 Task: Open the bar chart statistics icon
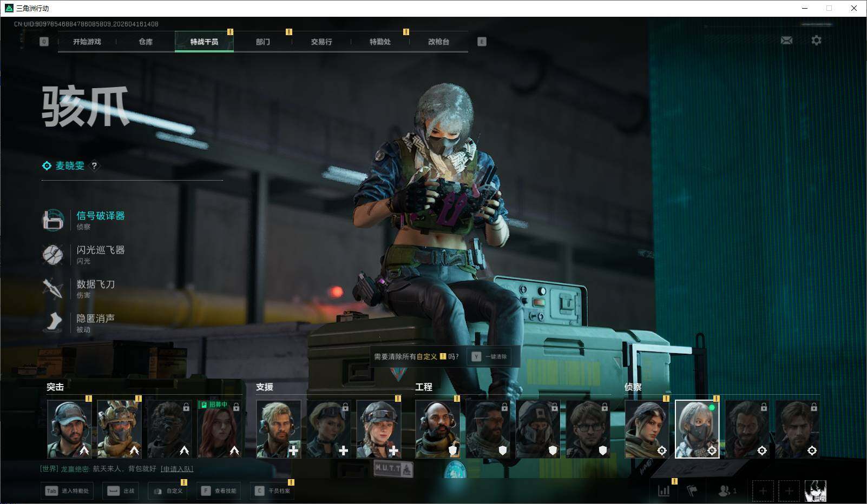coord(664,490)
